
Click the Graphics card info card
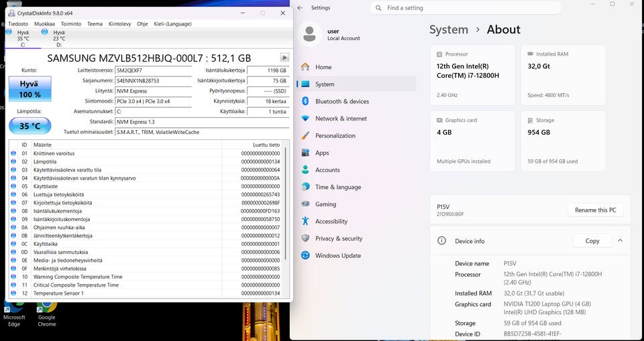(x=472, y=141)
